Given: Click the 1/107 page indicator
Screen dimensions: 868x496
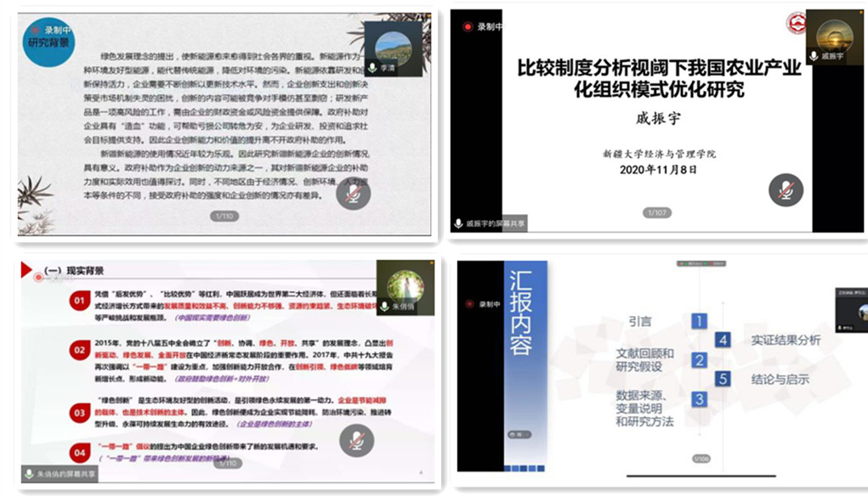Looking at the screenshot, I should pyautogui.click(x=658, y=212).
